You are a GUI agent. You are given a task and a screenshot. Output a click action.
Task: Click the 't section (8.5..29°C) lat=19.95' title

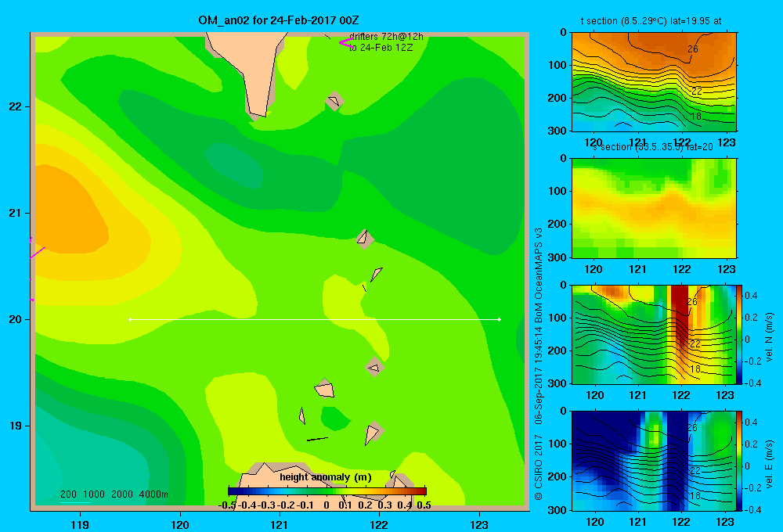pos(651,21)
